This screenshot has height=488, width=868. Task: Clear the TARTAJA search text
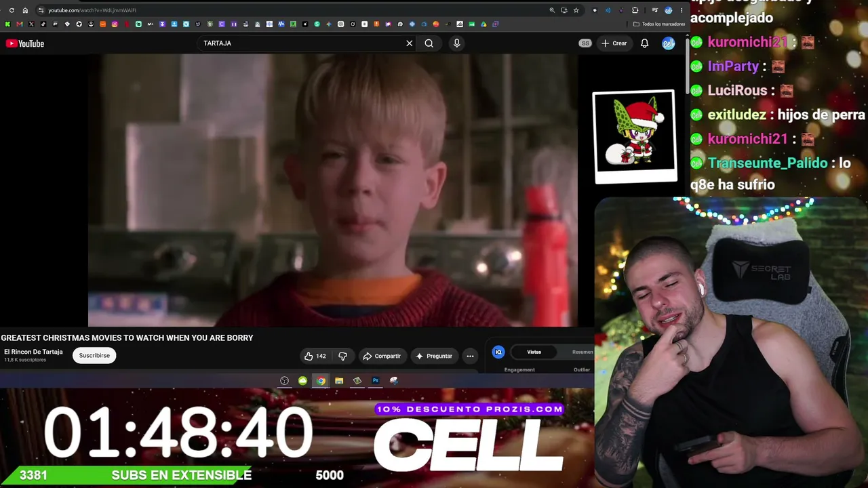click(x=409, y=43)
